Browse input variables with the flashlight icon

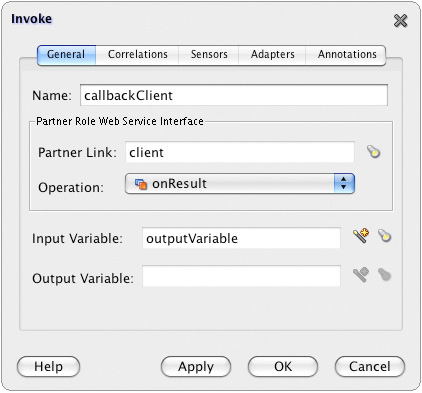pyautogui.click(x=384, y=236)
